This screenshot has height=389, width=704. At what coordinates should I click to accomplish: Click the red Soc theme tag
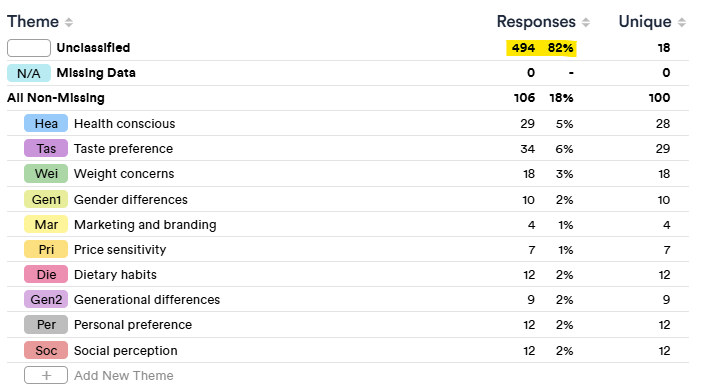[46, 350]
